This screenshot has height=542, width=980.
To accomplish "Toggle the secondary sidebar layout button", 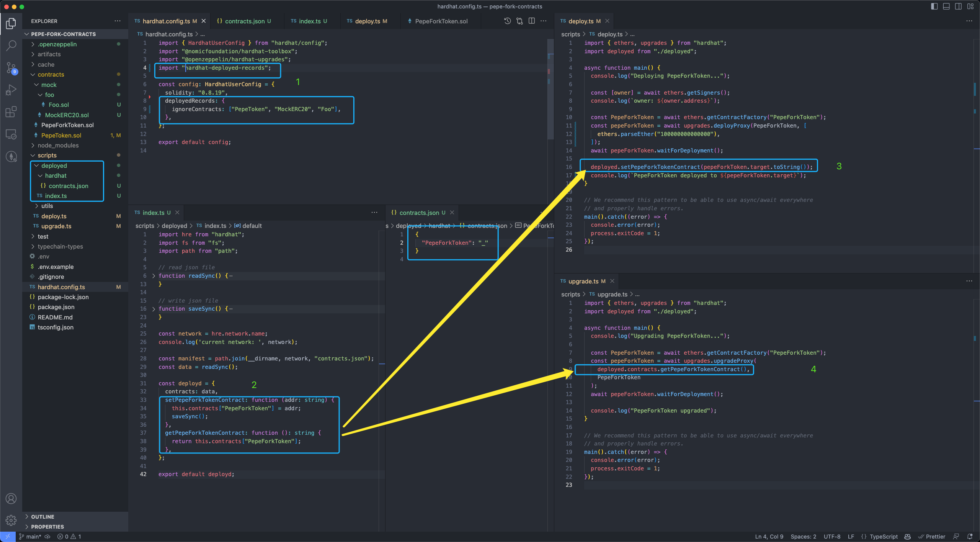I will pyautogui.click(x=958, y=7).
